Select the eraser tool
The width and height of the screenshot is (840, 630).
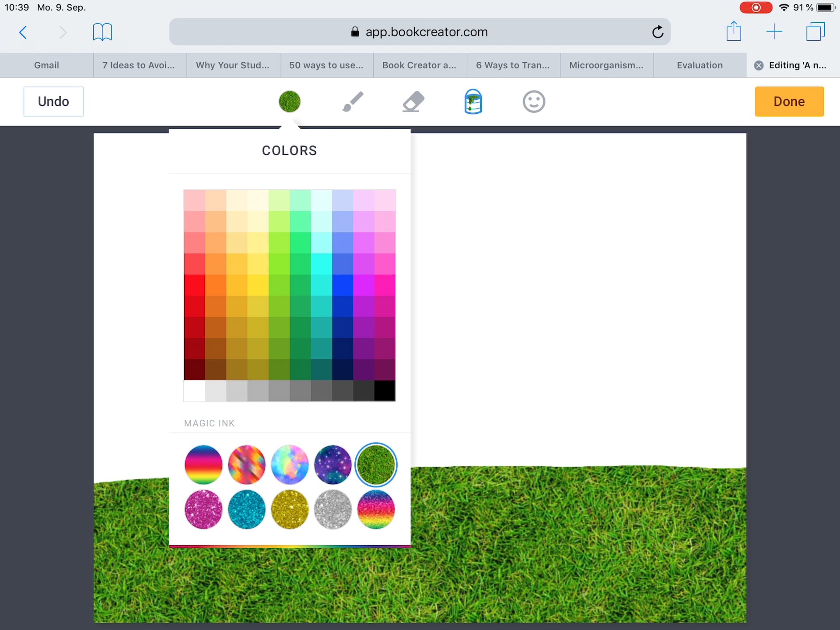tap(413, 101)
